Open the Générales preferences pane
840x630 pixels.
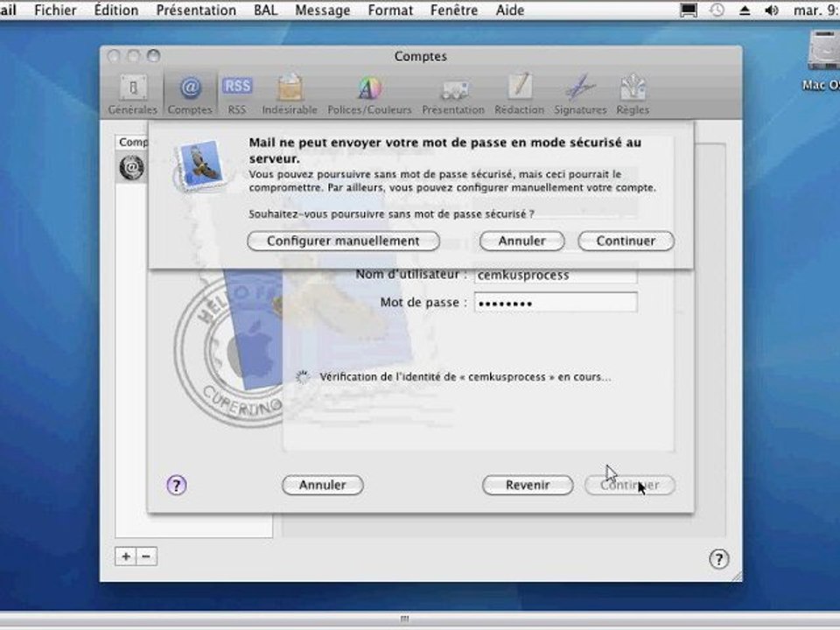[132, 94]
